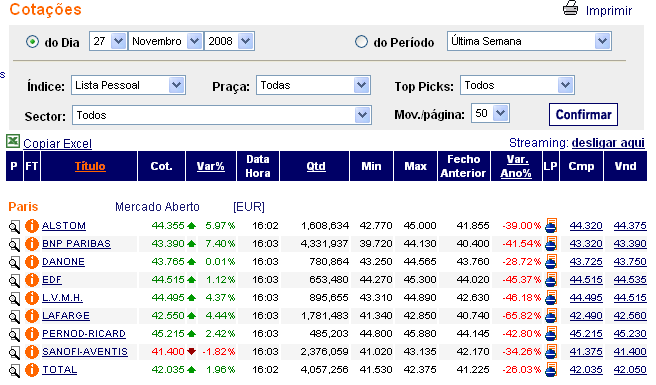
Task: Select the do Período radio button
Action: point(361,42)
